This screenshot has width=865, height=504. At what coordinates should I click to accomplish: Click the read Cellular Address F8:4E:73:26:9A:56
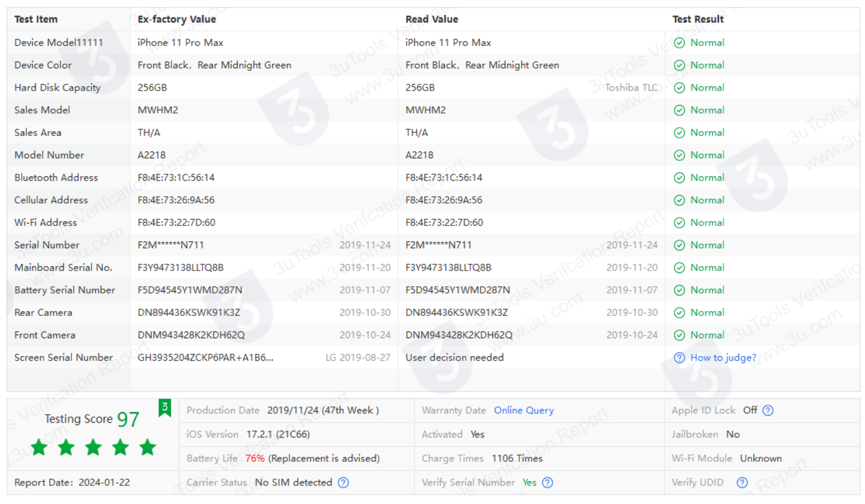point(444,200)
